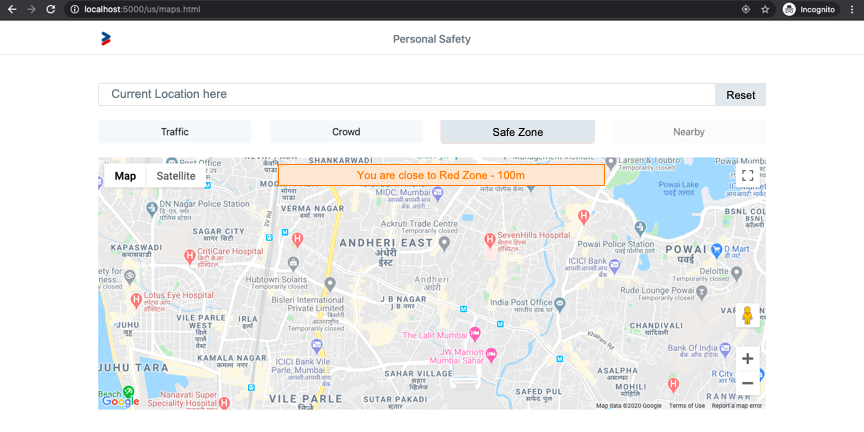This screenshot has height=432, width=864.
Task: Click the location access icon in address bar
Action: tap(746, 9)
